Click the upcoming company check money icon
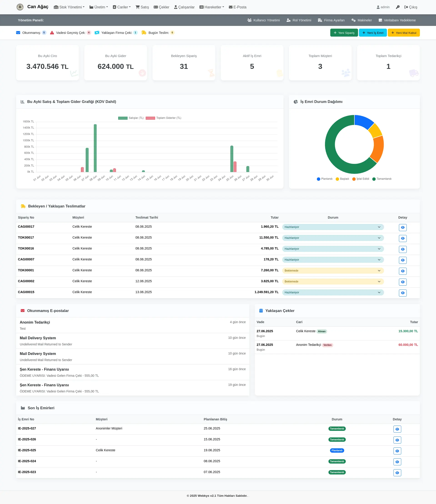This screenshot has width=436, height=504. (97, 32)
